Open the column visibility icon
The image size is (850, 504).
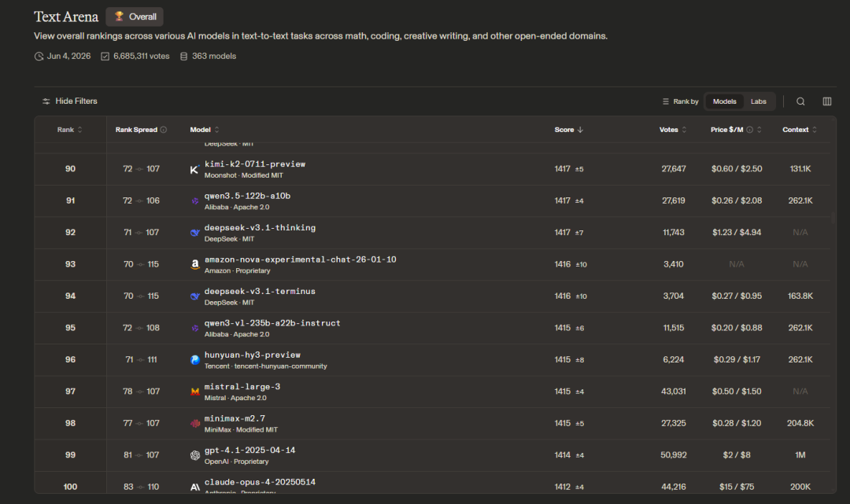[x=826, y=101]
